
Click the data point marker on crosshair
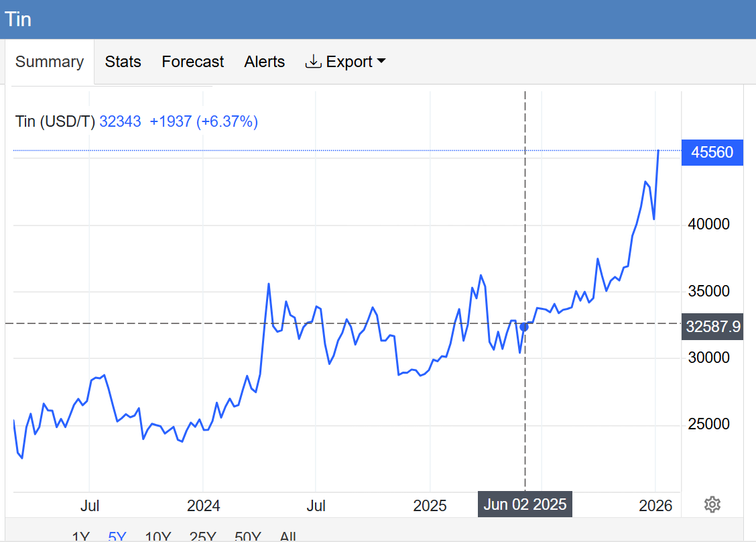pos(525,327)
